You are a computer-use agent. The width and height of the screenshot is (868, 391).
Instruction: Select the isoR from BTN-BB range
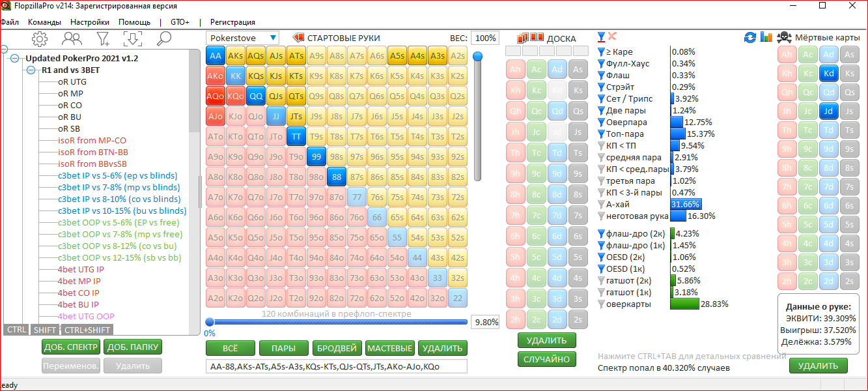pos(93,152)
